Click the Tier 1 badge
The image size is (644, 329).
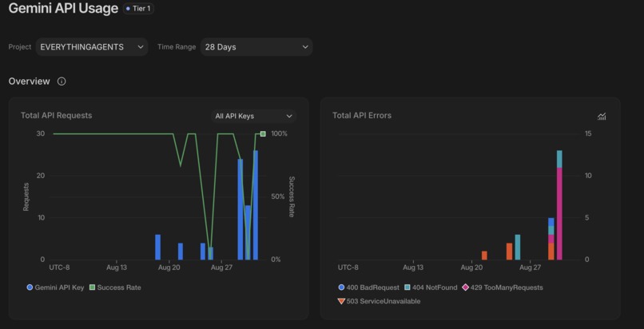coord(138,9)
